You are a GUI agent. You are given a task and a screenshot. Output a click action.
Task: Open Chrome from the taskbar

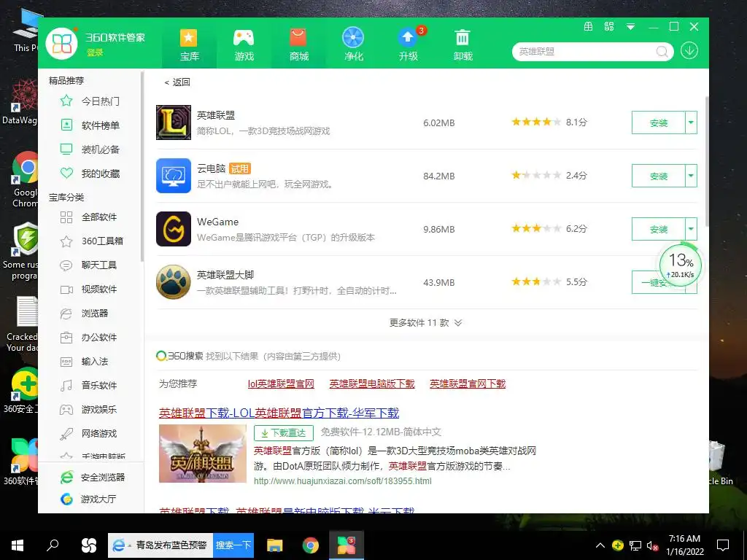point(311,545)
